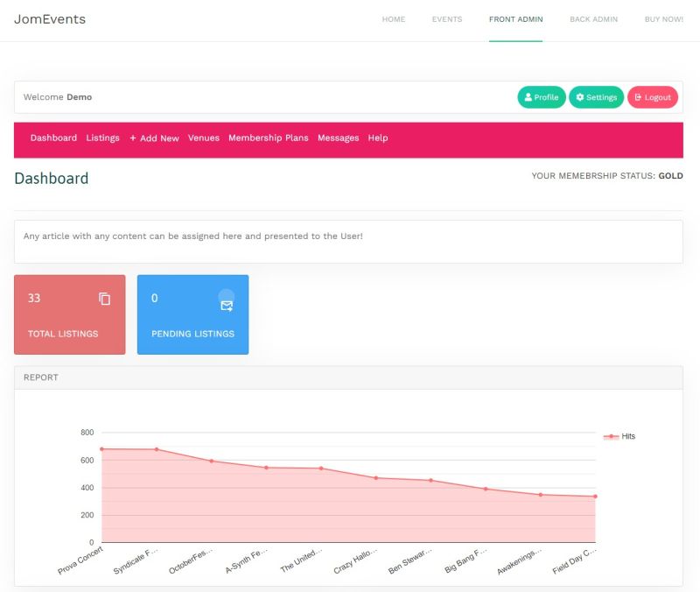The height and width of the screenshot is (592, 700).
Task: Open the Listings menu
Action: click(102, 138)
